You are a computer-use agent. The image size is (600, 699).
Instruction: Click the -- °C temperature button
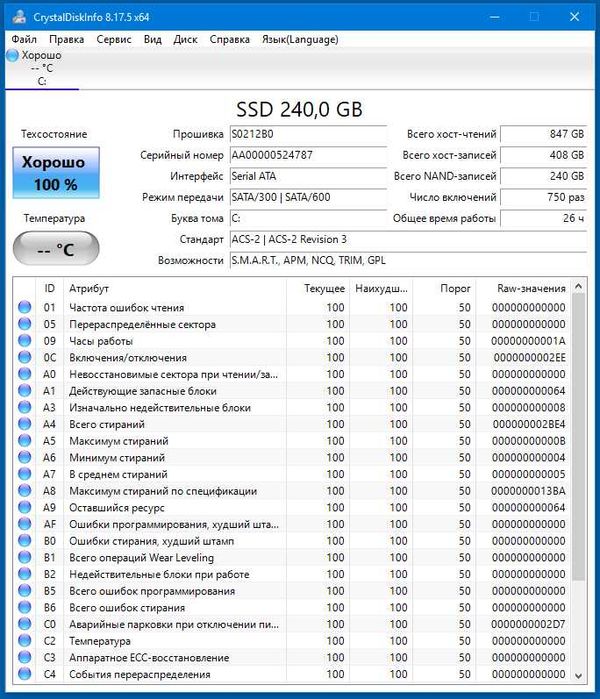[x=56, y=248]
